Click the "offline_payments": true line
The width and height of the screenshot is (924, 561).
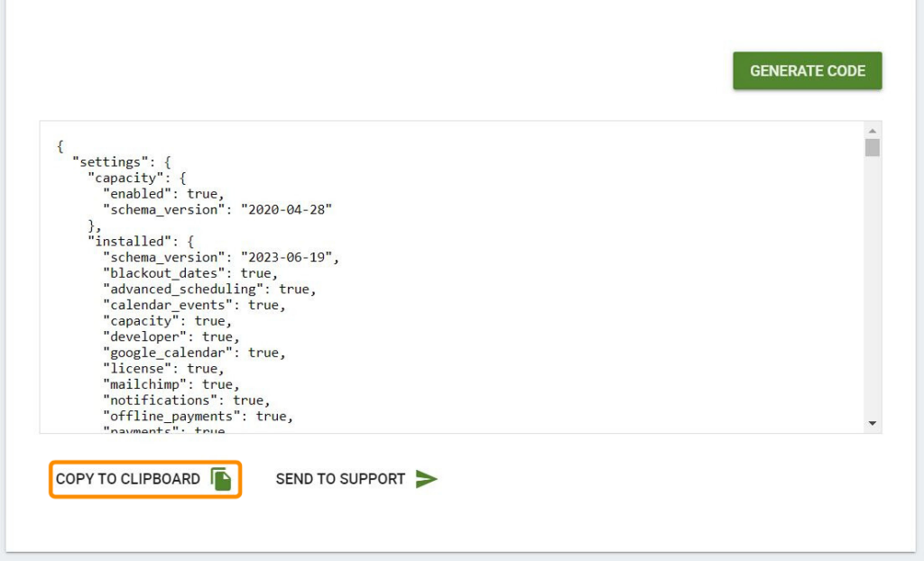(198, 417)
